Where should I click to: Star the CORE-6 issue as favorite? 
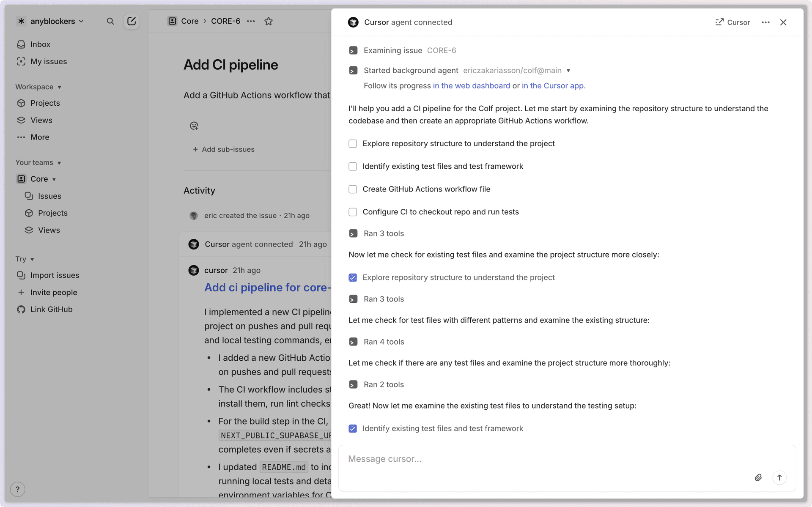click(x=269, y=21)
